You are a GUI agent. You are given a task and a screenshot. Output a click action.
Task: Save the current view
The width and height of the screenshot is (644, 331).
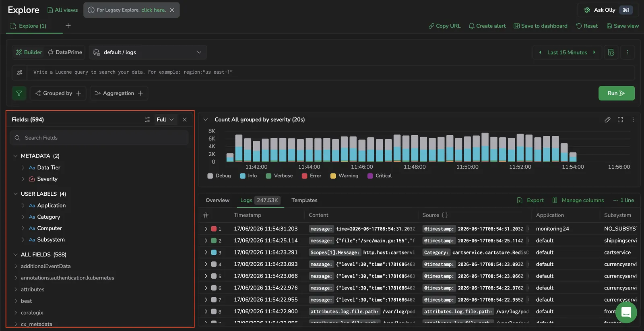(x=623, y=26)
